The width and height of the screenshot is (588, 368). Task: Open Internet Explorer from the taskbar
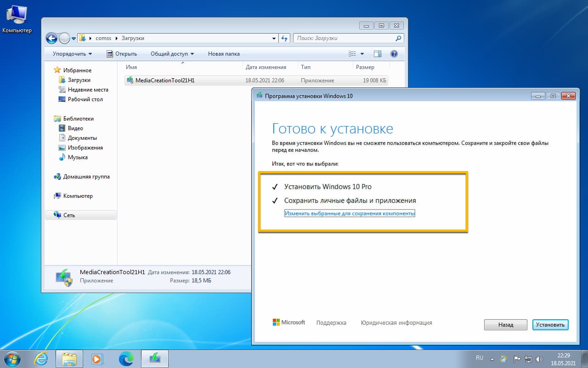[x=41, y=359]
